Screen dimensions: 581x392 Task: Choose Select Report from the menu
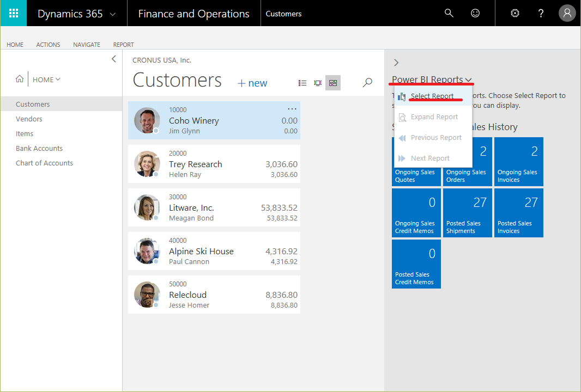(433, 96)
